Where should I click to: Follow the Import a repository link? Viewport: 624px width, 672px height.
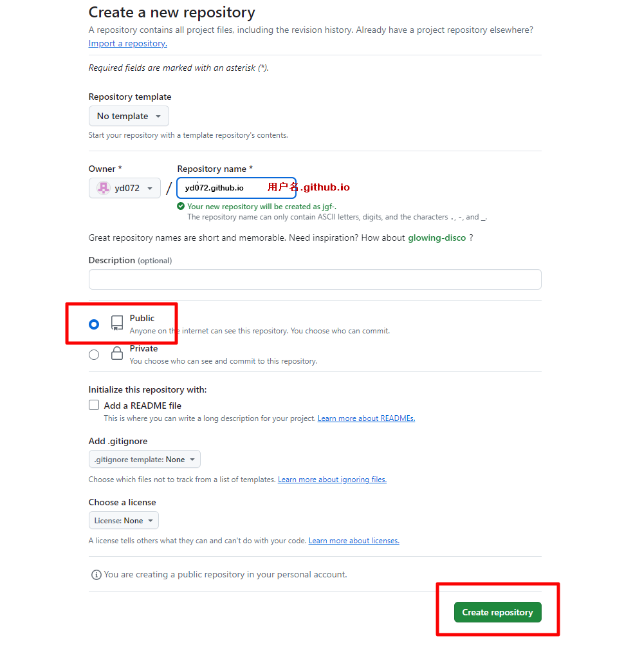127,44
